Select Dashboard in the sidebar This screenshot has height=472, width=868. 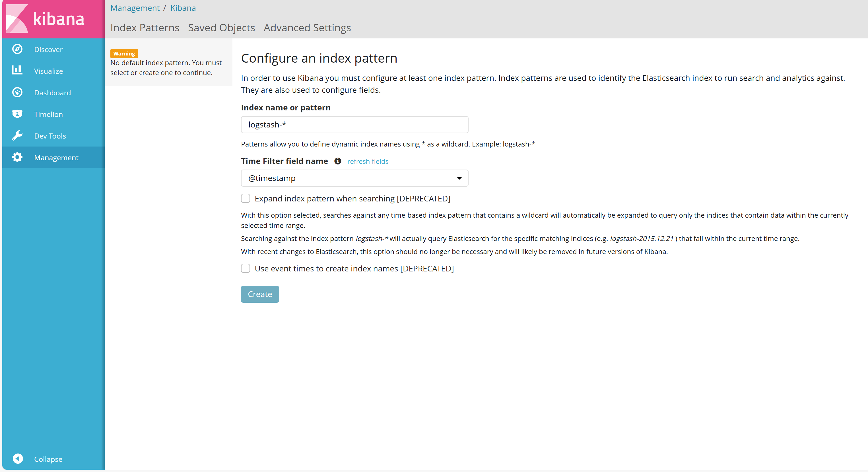(53, 93)
